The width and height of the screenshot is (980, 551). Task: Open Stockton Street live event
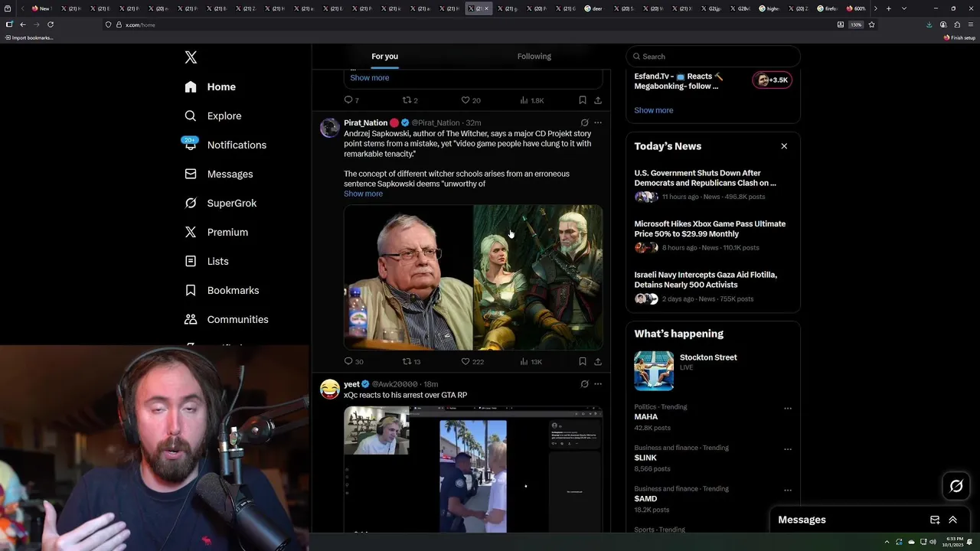click(713, 370)
